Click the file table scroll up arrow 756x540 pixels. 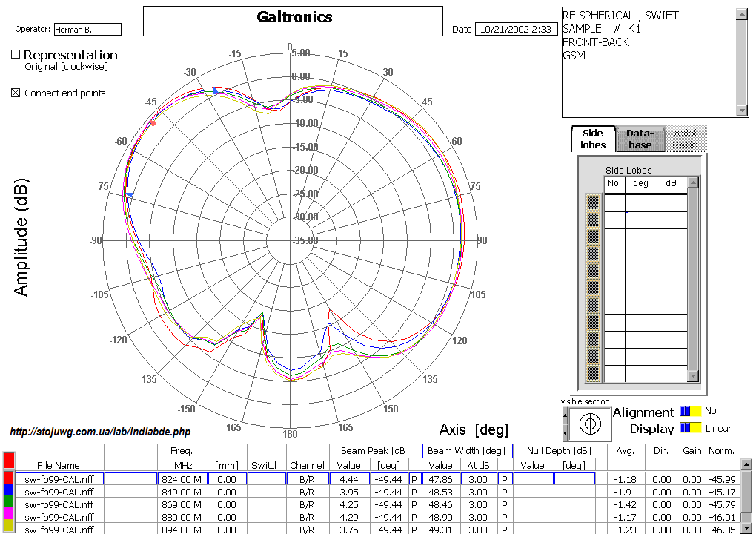point(746,465)
